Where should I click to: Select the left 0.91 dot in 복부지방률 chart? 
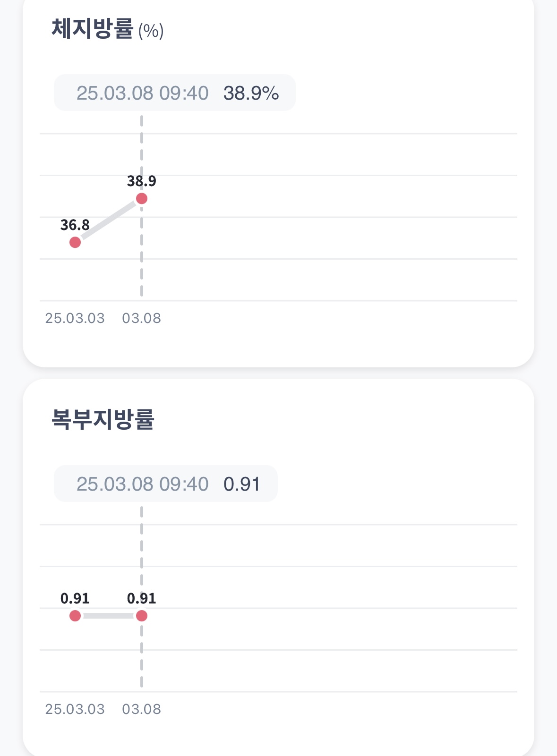[75, 616]
